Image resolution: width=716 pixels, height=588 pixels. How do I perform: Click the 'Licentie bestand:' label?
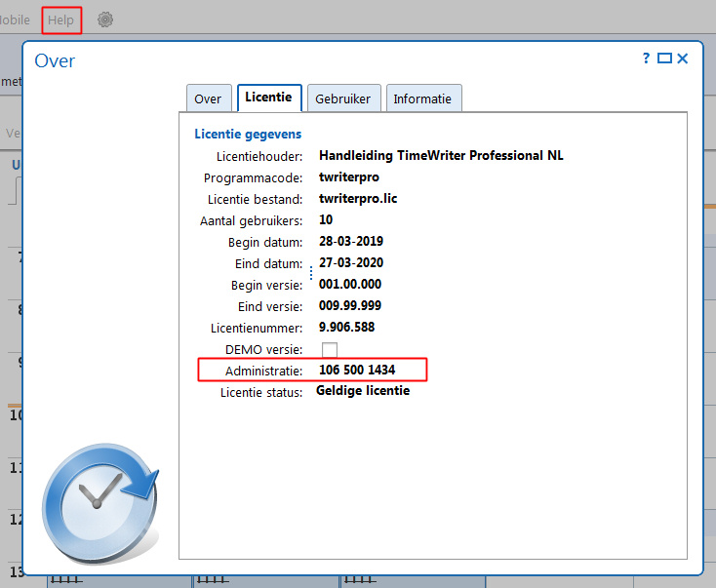coord(256,200)
